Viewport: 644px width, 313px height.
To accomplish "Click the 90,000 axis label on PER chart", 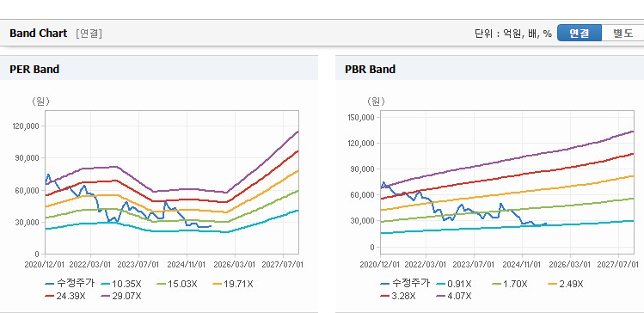I will (28, 158).
